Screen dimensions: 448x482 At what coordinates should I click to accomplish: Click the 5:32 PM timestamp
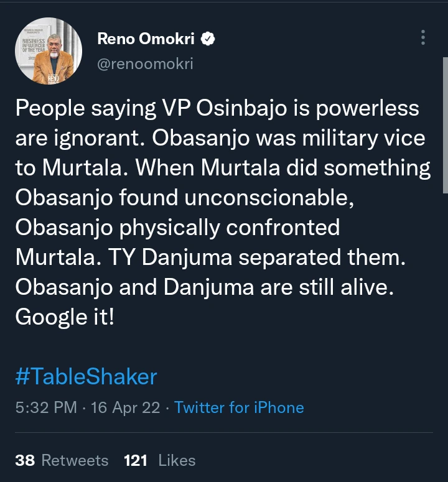(x=46, y=408)
